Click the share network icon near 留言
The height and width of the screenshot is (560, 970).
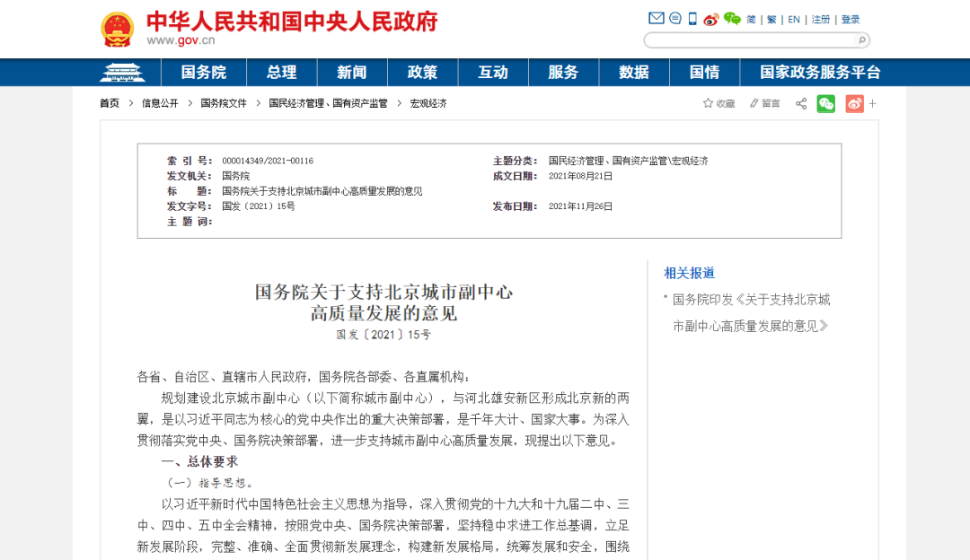coord(800,103)
